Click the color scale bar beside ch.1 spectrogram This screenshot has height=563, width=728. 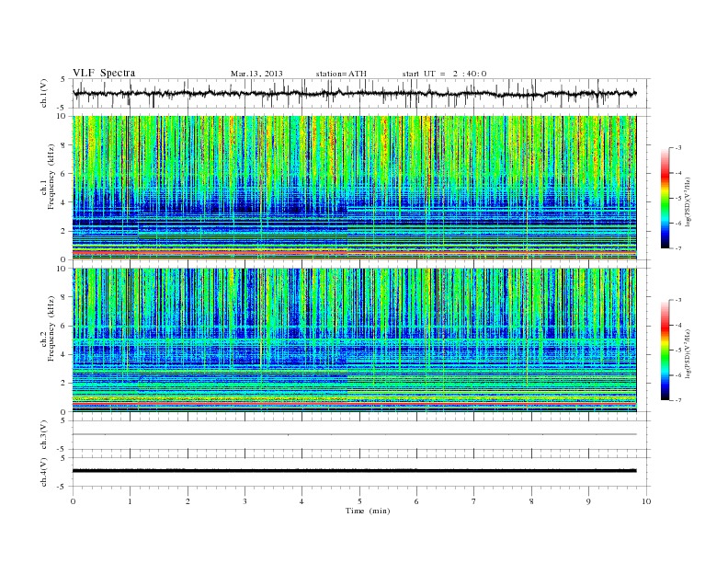click(x=665, y=198)
